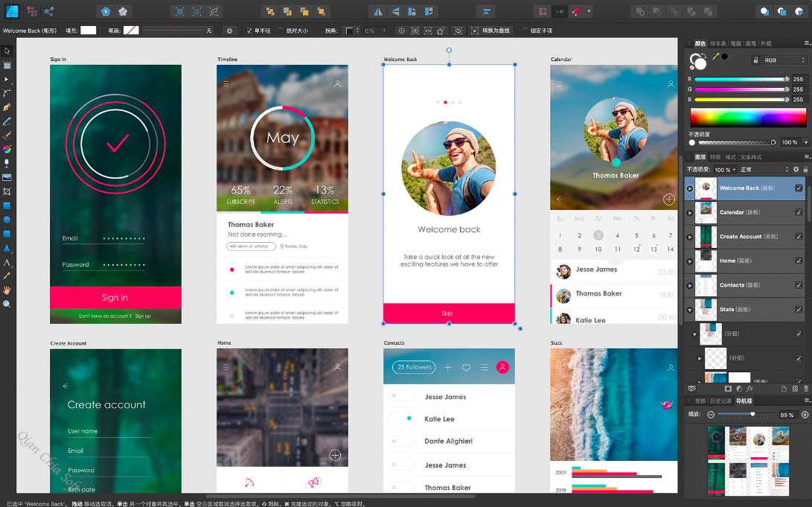Viewport: 812px width, 507px height.
Task: Switch to the 文本样式 tab
Action: [x=751, y=157]
